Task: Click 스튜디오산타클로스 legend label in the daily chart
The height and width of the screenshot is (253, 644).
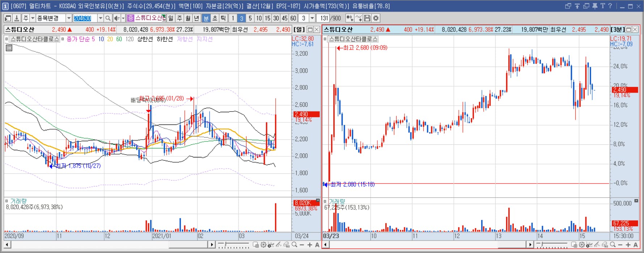Action: [35, 39]
